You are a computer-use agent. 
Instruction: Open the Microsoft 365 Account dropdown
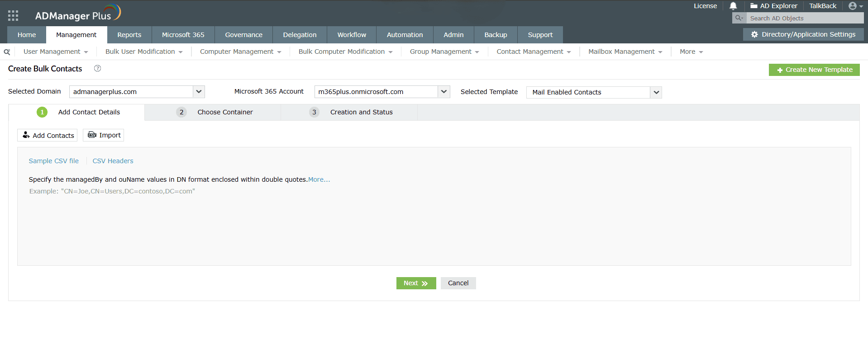tap(382, 92)
